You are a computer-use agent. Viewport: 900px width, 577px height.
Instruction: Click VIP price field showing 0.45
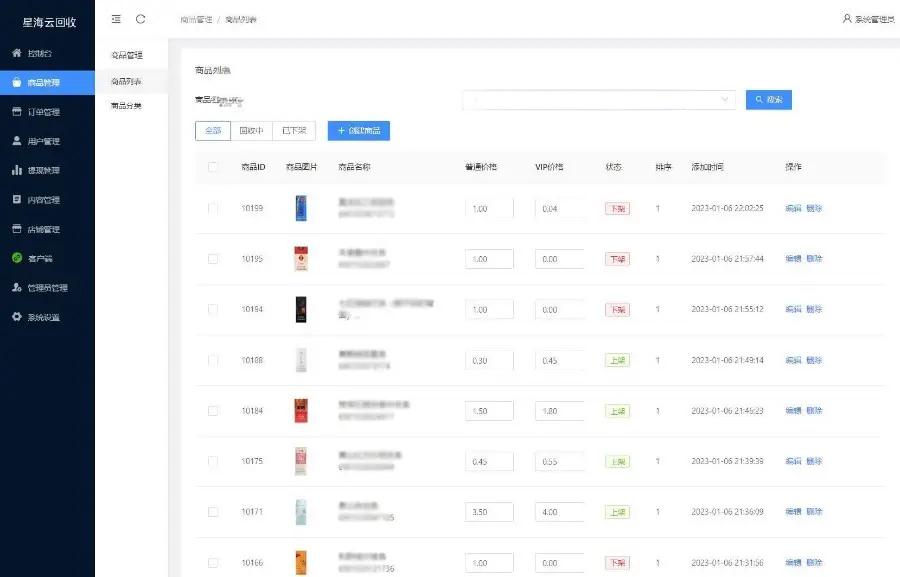coord(560,361)
